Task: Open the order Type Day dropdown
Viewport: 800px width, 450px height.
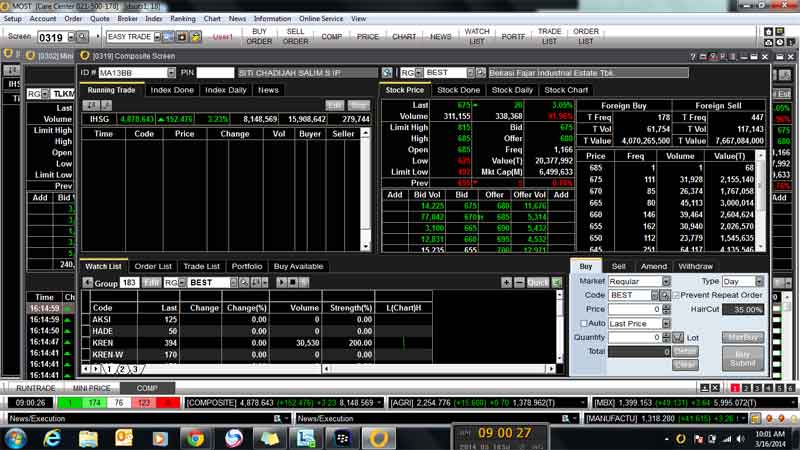Action: tap(759, 282)
